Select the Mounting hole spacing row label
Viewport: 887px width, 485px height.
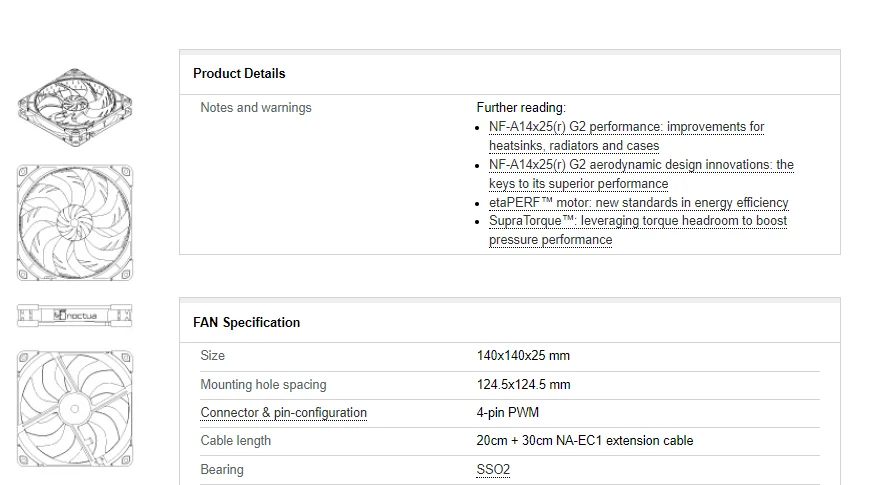tap(263, 385)
